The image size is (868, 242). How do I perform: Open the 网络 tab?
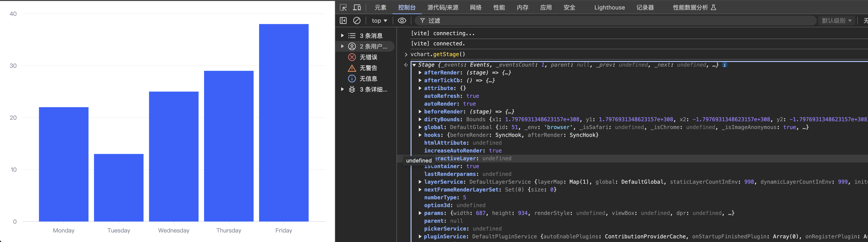[x=476, y=7]
